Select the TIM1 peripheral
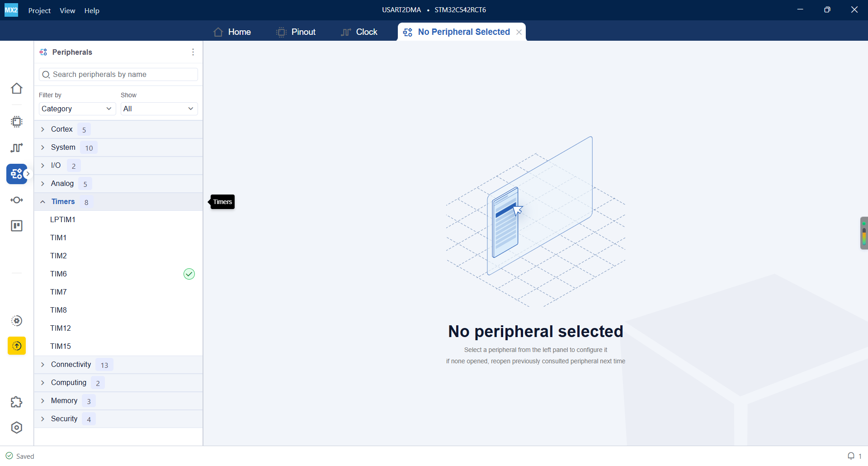 (x=118, y=238)
